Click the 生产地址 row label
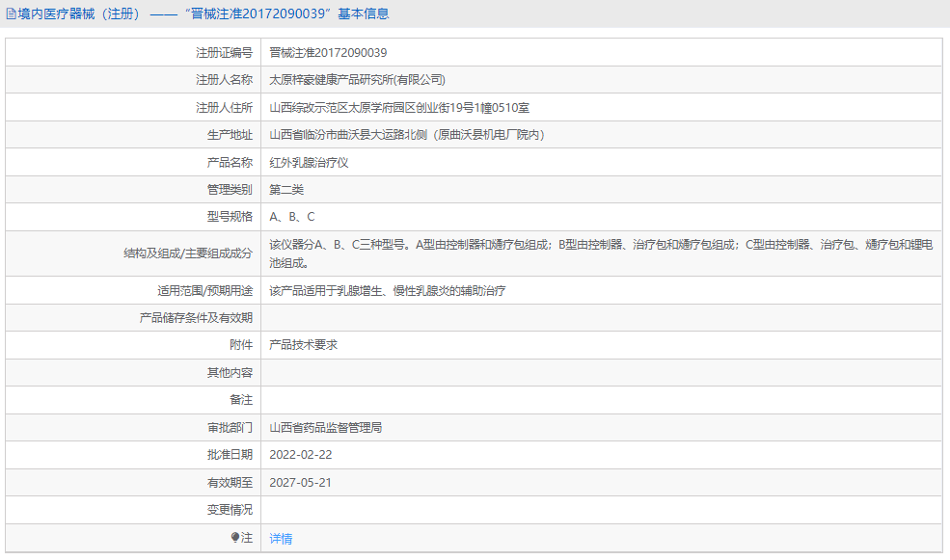950x560 pixels. (230, 135)
